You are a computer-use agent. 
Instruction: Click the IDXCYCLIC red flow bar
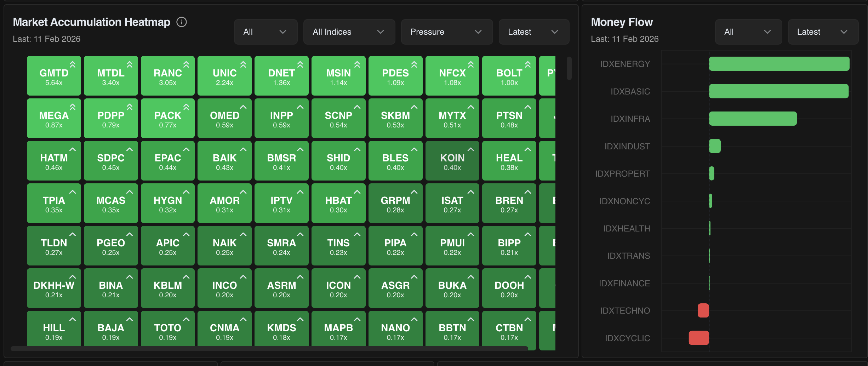(x=699, y=338)
